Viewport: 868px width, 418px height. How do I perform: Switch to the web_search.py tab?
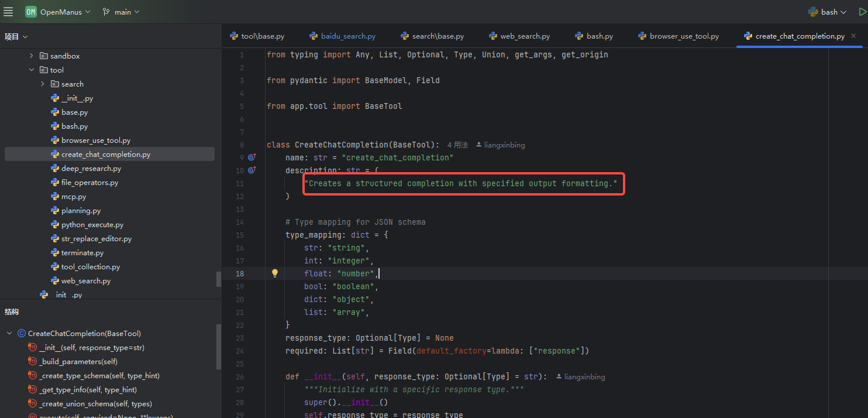pyautogui.click(x=519, y=36)
